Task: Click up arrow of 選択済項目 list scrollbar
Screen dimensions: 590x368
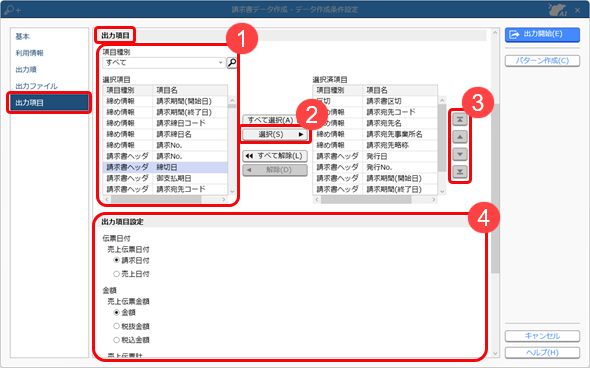Action: pos(442,100)
